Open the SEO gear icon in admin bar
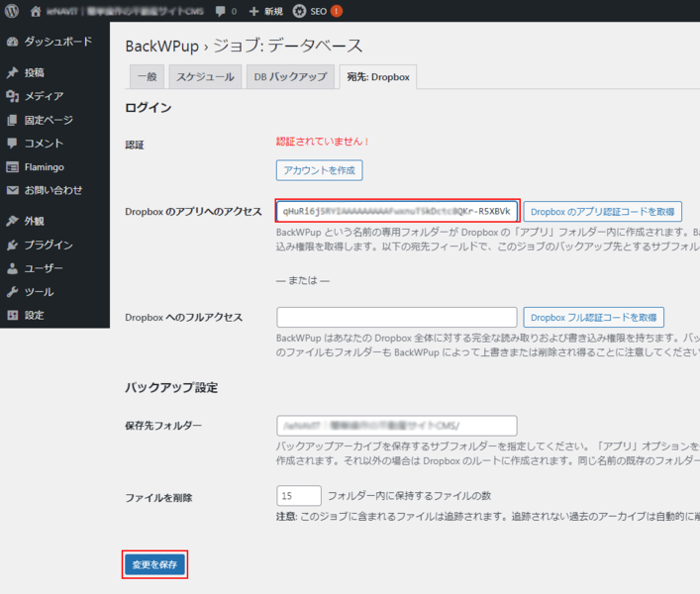The image size is (700, 594). pos(299,11)
